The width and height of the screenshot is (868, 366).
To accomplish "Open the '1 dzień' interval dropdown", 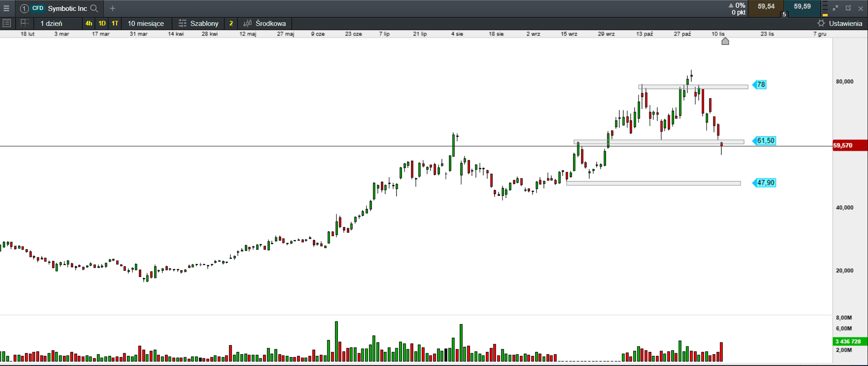I will (x=51, y=23).
